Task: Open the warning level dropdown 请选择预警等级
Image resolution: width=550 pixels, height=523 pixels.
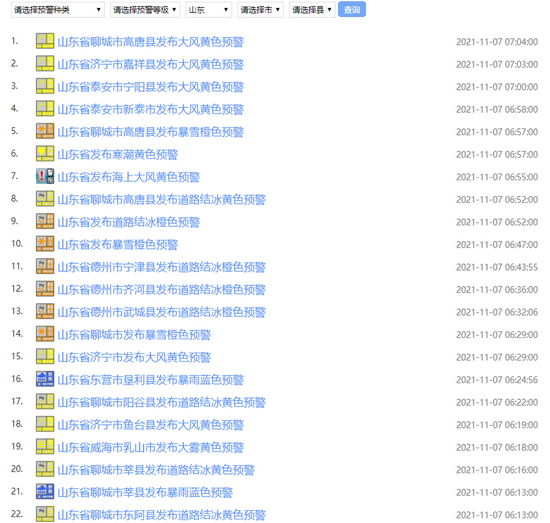Action: 145,10
